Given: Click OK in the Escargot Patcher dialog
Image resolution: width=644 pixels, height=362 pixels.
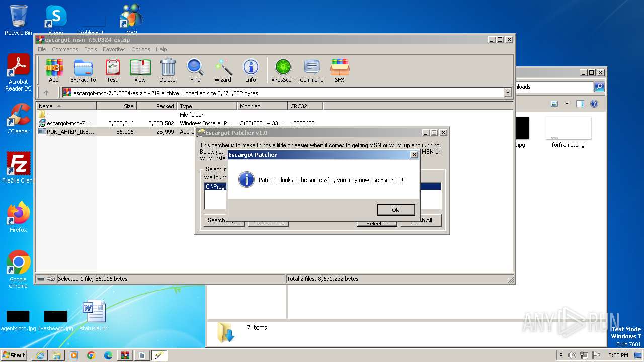Looking at the screenshot, I should (x=396, y=210).
